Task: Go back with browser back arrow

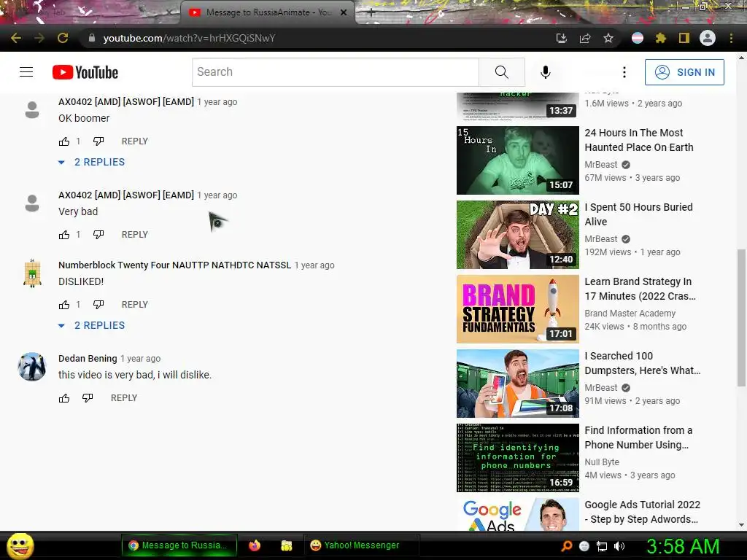Action: [16, 38]
